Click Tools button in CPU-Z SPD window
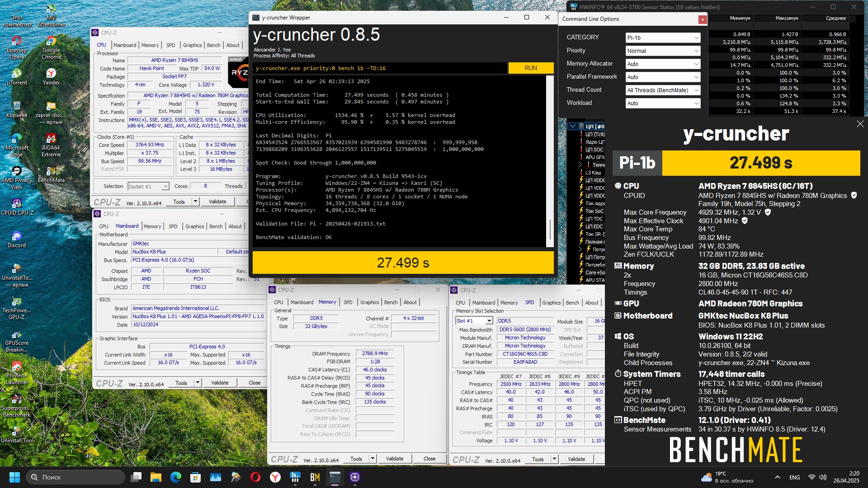Screen dimensions: 868x488 coord(538,459)
